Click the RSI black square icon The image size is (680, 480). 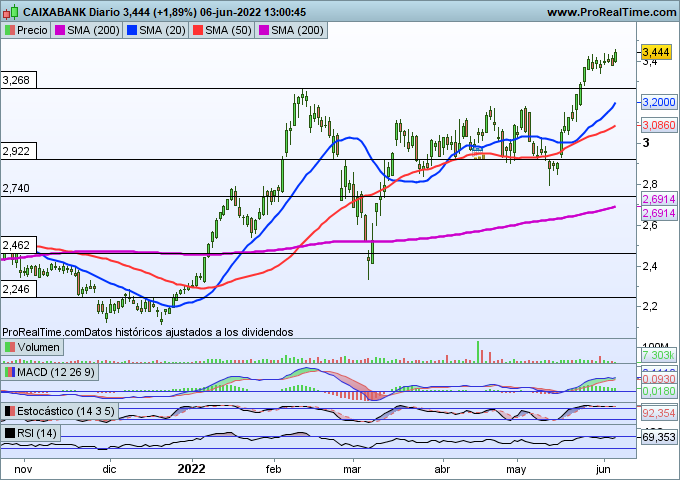(x=10, y=433)
